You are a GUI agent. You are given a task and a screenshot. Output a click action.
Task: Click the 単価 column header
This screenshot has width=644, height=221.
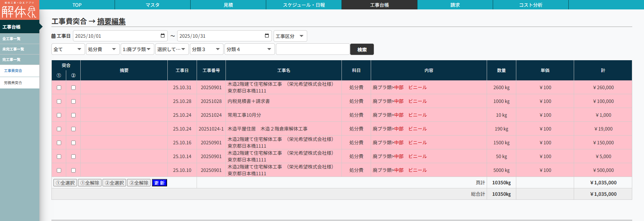coord(545,70)
